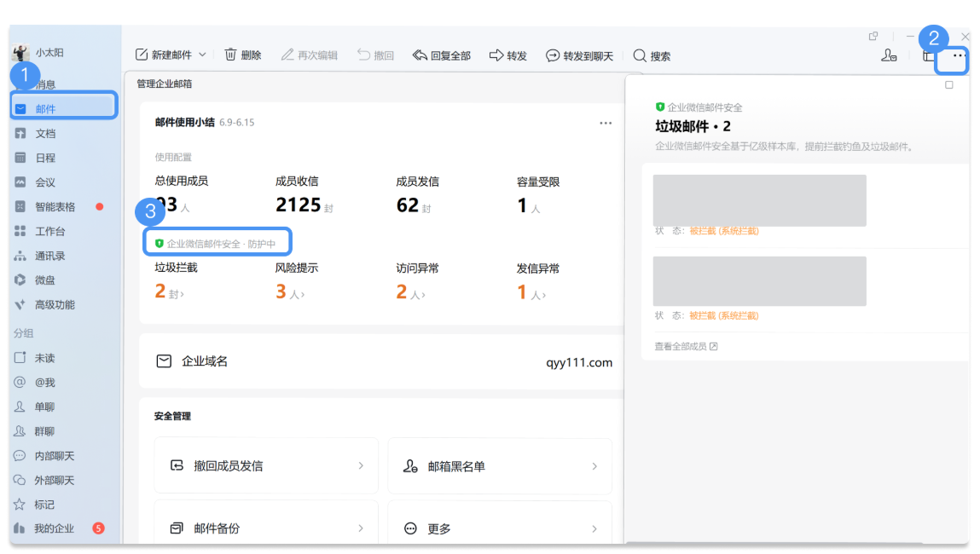Viewport: 980px width, 554px height.
Task: Select the @我 mentions group icon
Action: (20, 382)
